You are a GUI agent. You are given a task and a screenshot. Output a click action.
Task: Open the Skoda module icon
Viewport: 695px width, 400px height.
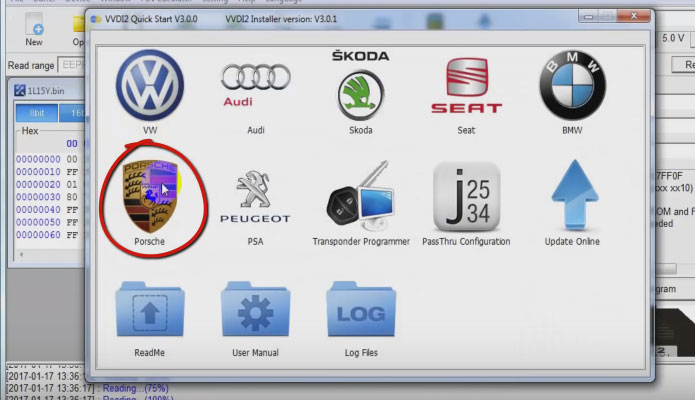point(360,86)
